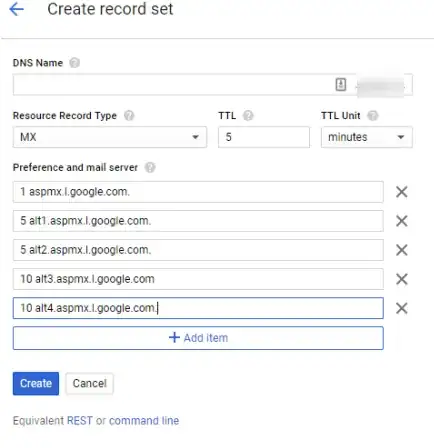This screenshot has height=448, width=434.
Task: Create the record set
Action: click(x=36, y=383)
